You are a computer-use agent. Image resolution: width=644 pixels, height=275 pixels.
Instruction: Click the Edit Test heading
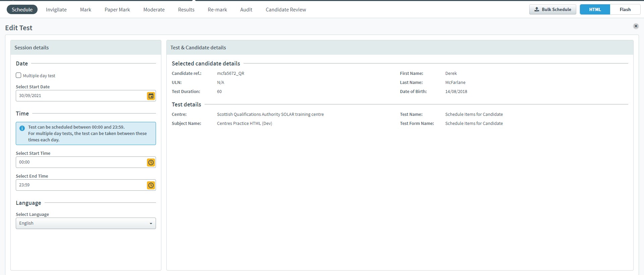[x=19, y=28]
